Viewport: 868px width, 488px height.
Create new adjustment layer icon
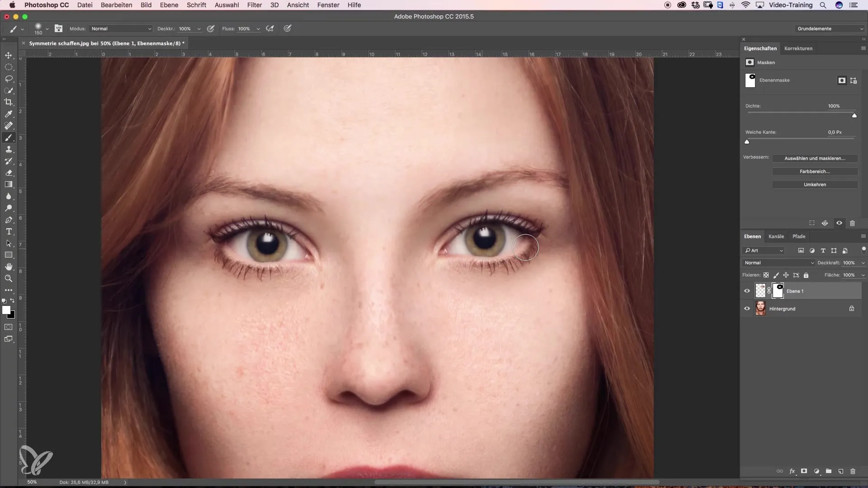coord(816,471)
